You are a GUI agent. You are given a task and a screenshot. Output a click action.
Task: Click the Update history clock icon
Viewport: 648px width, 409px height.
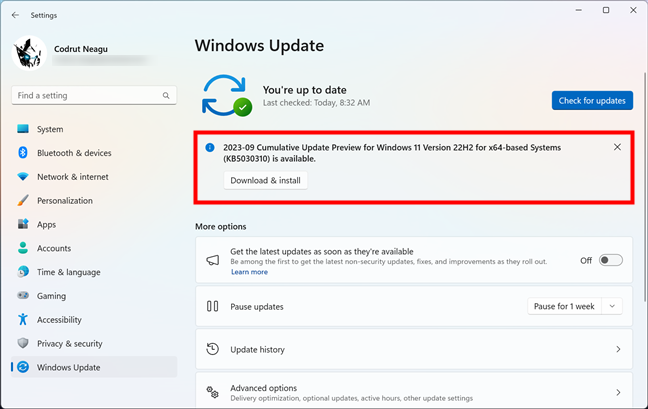tap(212, 349)
